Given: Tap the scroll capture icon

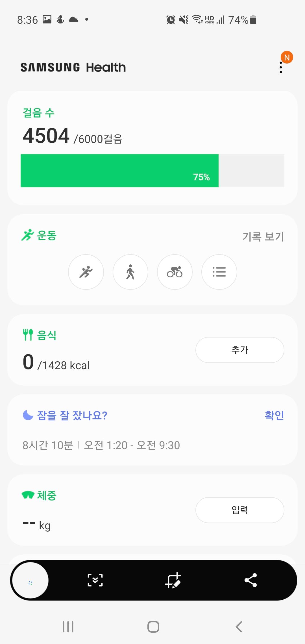Looking at the screenshot, I should 95,580.
